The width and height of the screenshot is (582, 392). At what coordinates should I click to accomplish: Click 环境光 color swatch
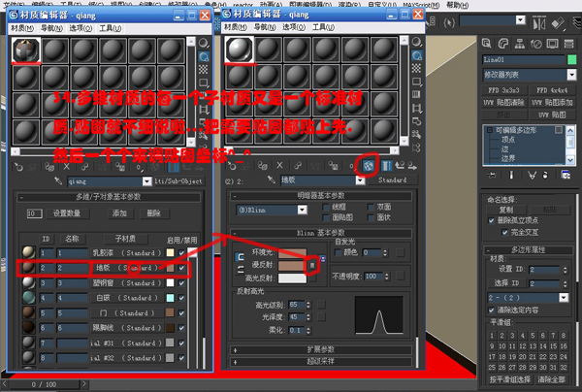click(293, 253)
